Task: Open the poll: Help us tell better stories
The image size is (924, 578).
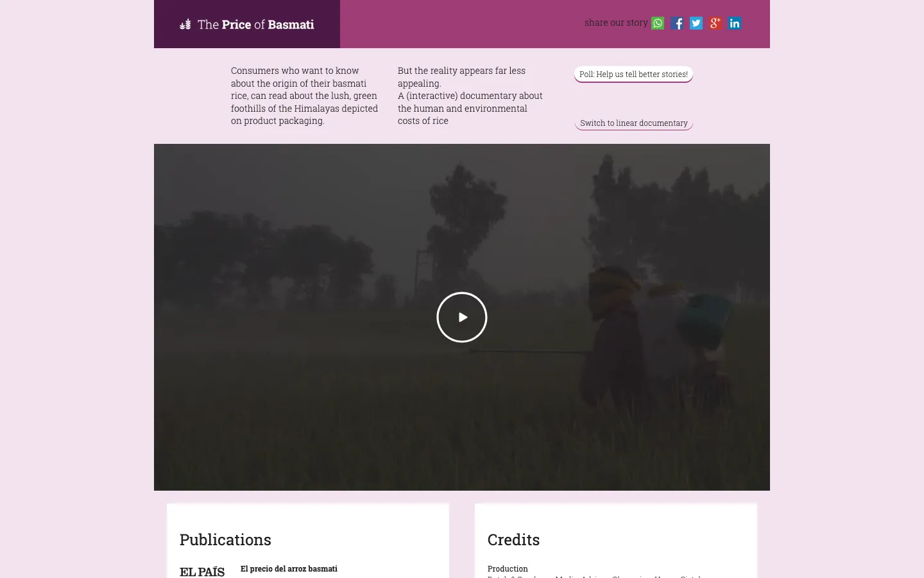Action: 633,74
